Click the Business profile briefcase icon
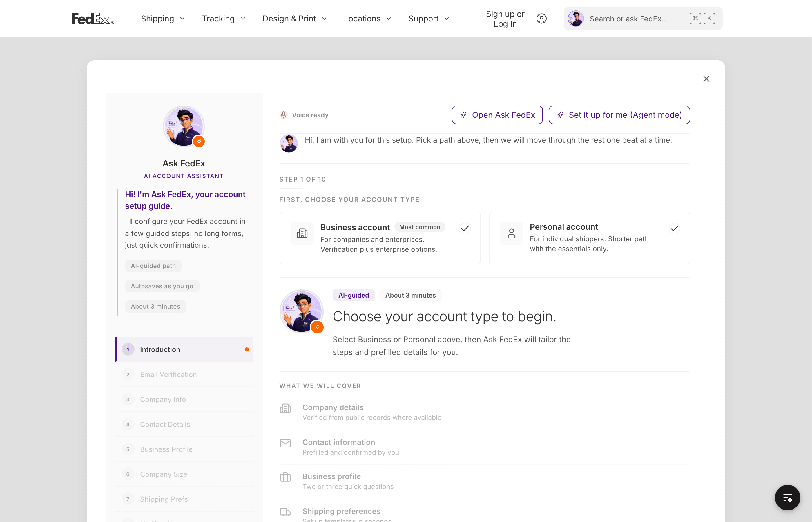This screenshot has width=812, height=522. (x=285, y=477)
